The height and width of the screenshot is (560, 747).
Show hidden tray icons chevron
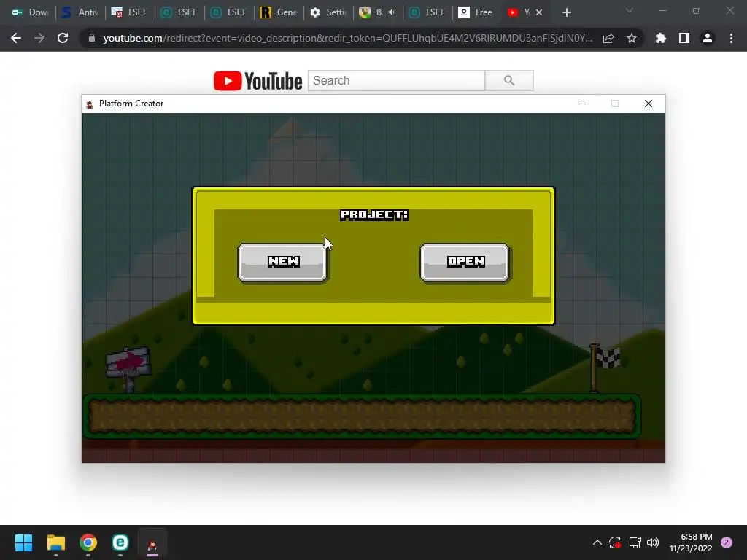tap(597, 542)
